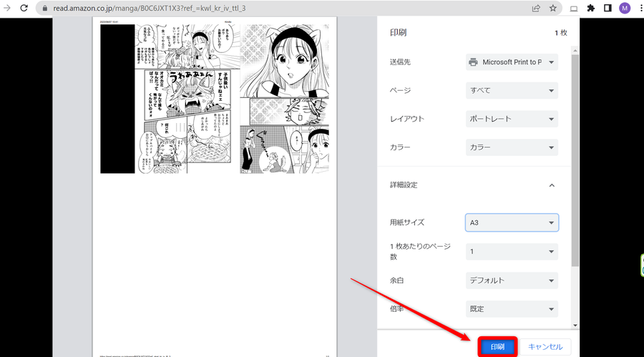Screen dimensions: 644x357
Task: Toggle the browser side panel icon
Action: coord(608,8)
